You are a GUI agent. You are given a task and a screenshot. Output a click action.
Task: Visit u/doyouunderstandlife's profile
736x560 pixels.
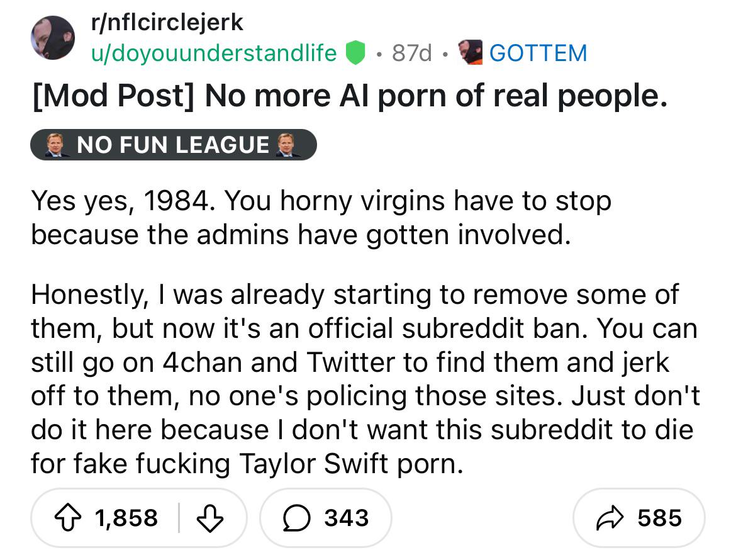pos(215,53)
